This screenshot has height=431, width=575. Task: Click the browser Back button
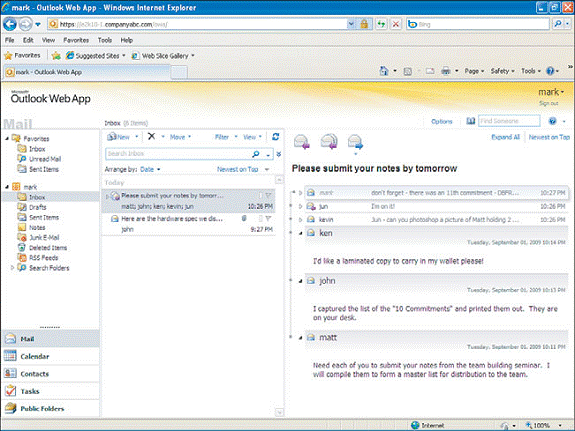tap(10, 24)
